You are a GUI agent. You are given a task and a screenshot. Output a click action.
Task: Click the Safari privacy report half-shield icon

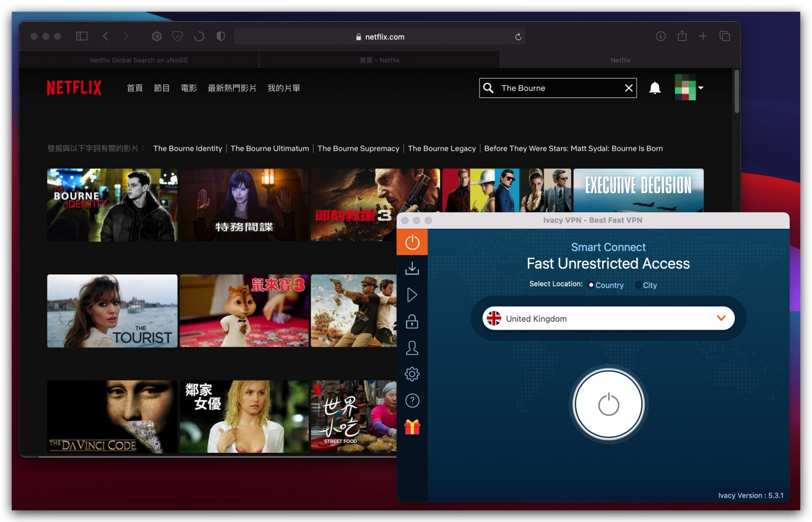(x=220, y=36)
